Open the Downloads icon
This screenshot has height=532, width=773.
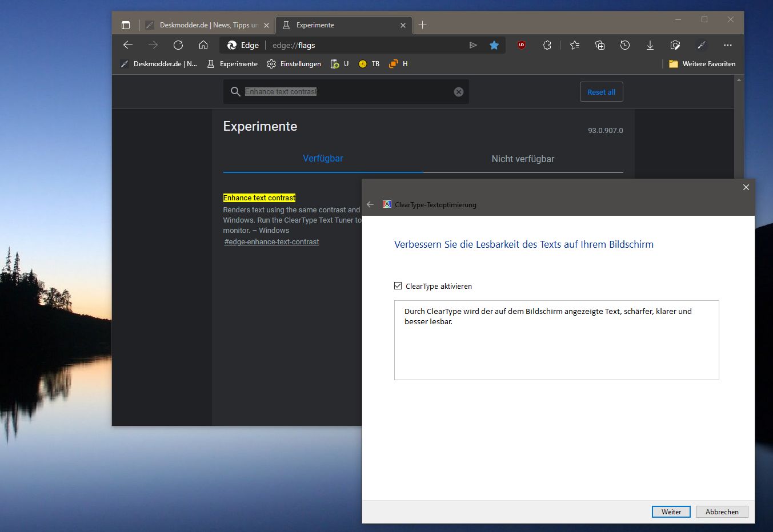coord(650,45)
